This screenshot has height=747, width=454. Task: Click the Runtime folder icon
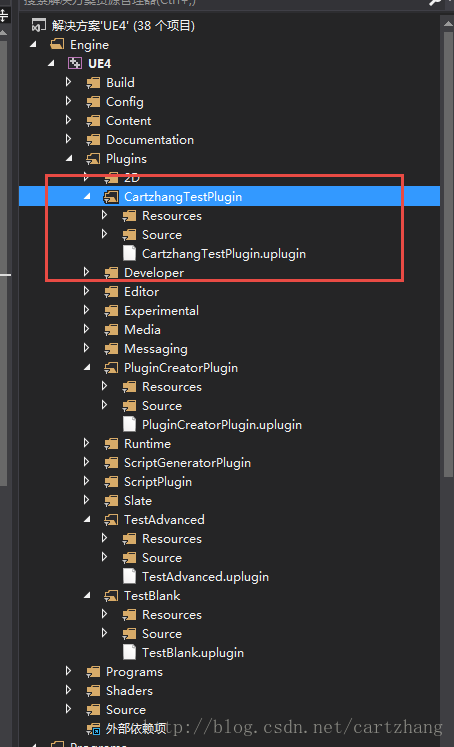(111, 444)
